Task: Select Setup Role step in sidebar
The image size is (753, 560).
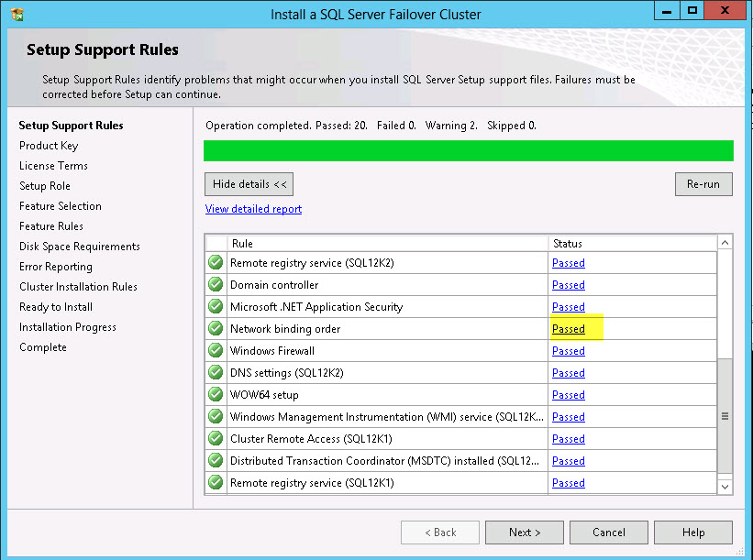Action: pos(45,186)
